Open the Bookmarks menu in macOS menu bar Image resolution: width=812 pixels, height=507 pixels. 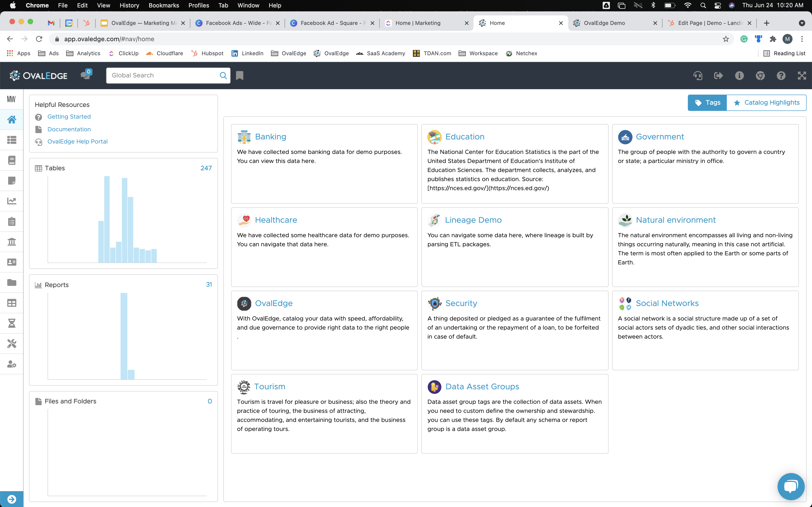coord(164,5)
